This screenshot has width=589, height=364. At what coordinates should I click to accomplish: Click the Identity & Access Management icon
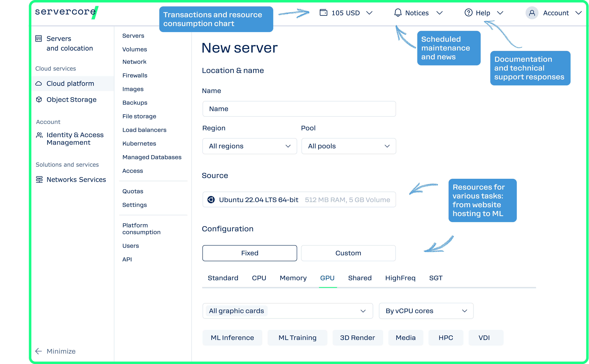click(39, 135)
